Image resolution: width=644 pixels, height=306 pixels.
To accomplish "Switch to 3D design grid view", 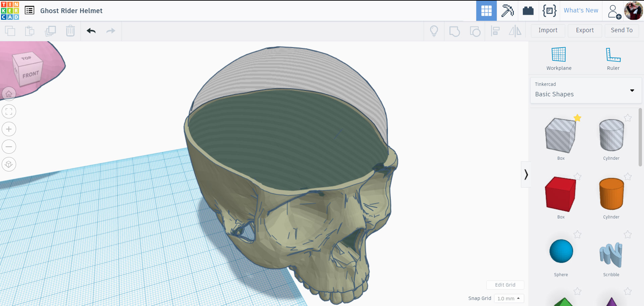I will click(486, 11).
